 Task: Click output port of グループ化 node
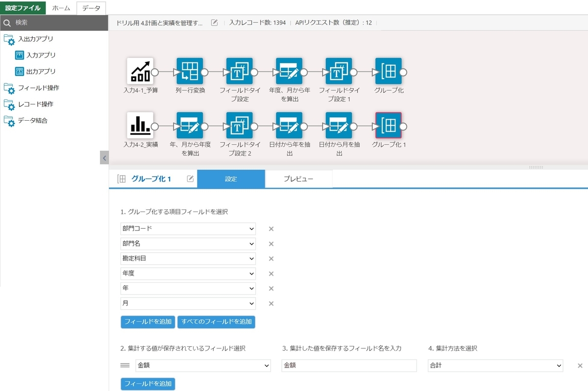pos(404,72)
